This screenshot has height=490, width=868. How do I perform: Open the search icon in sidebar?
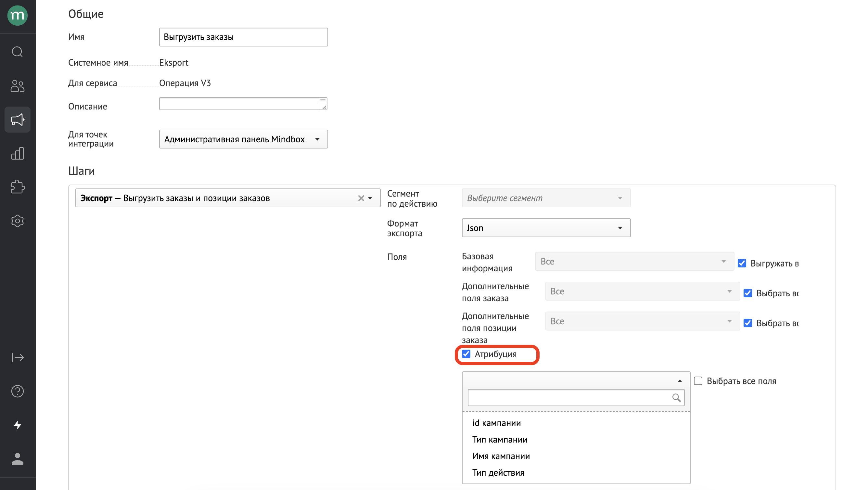coord(18,52)
